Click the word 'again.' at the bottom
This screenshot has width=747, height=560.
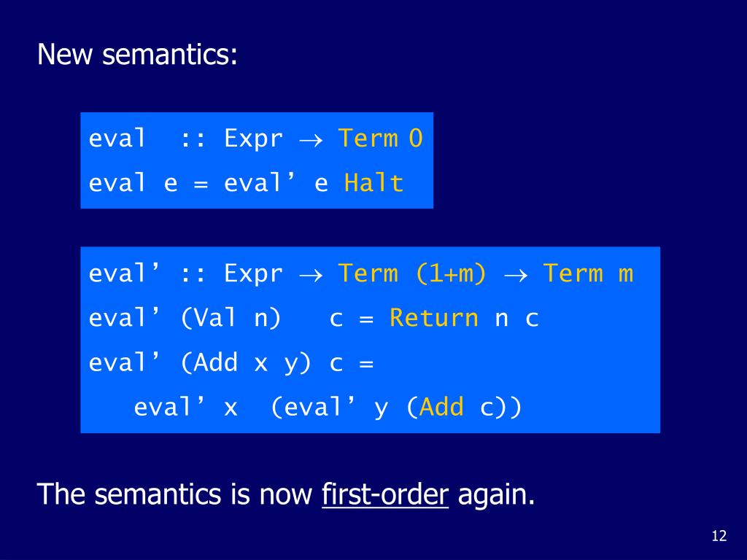(496, 496)
